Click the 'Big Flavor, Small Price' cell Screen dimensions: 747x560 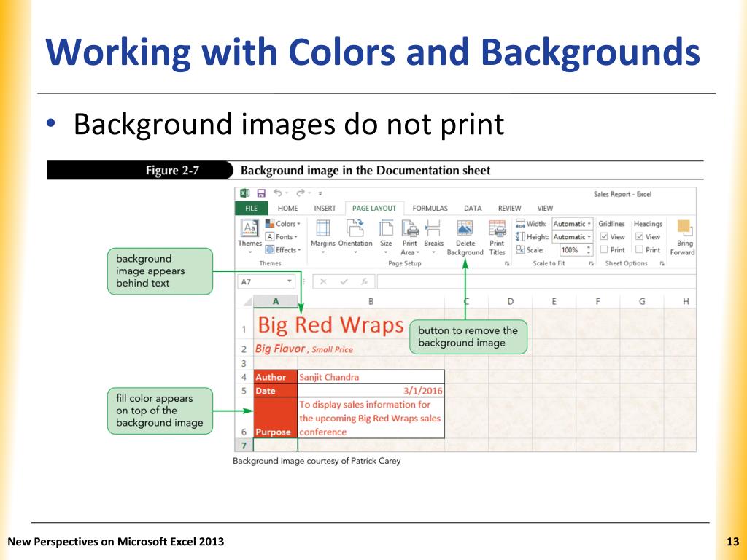point(304,349)
